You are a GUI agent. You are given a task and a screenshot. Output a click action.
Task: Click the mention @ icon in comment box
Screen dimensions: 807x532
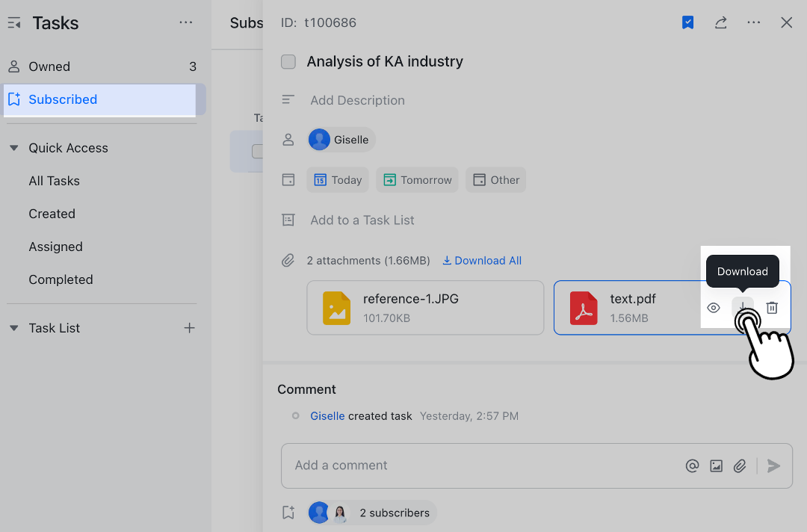click(692, 466)
